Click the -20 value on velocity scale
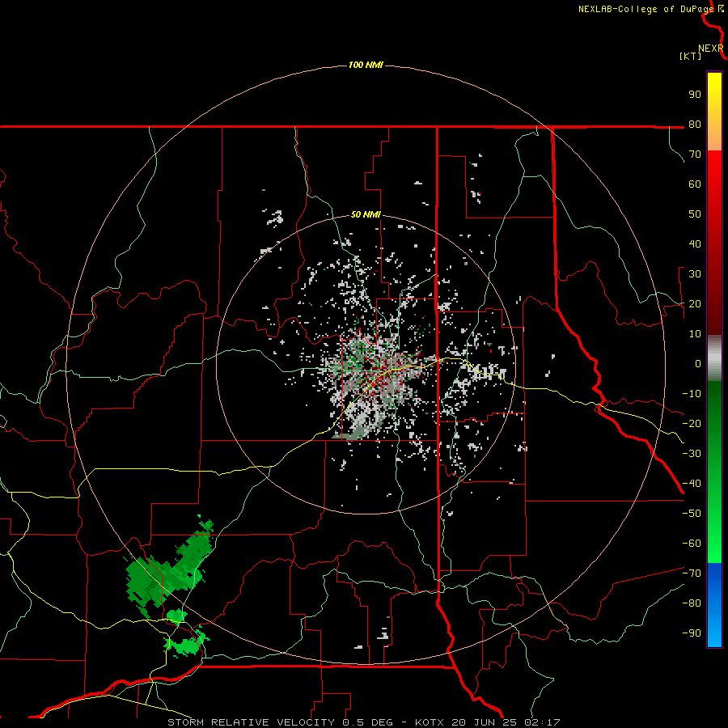 [692, 424]
